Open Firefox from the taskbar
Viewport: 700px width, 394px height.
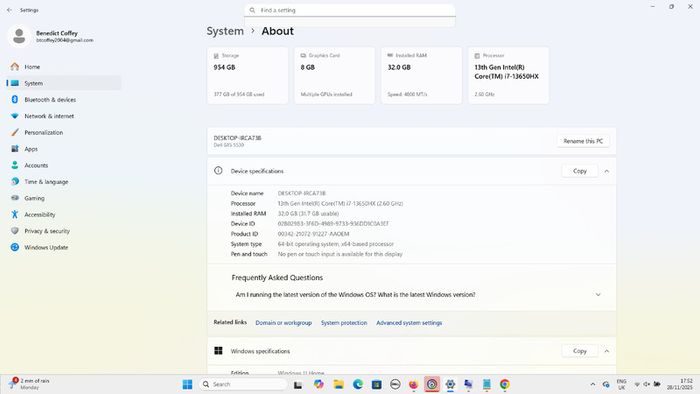pyautogui.click(x=413, y=384)
